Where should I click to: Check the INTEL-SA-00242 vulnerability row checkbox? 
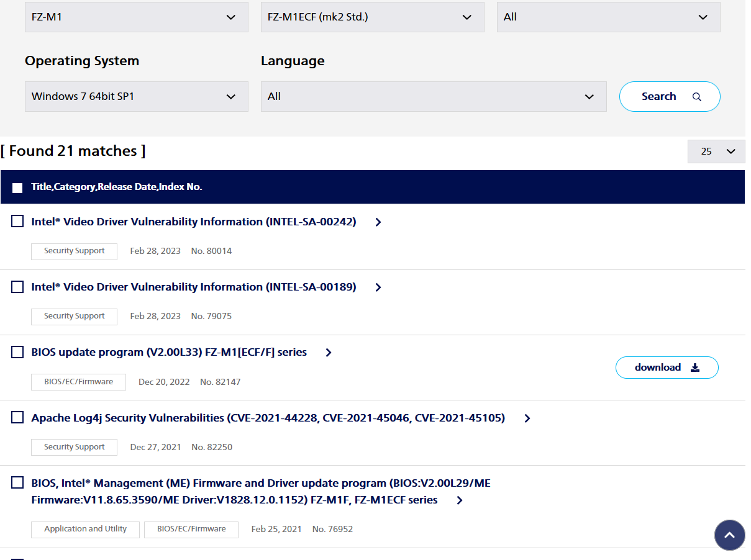17,221
